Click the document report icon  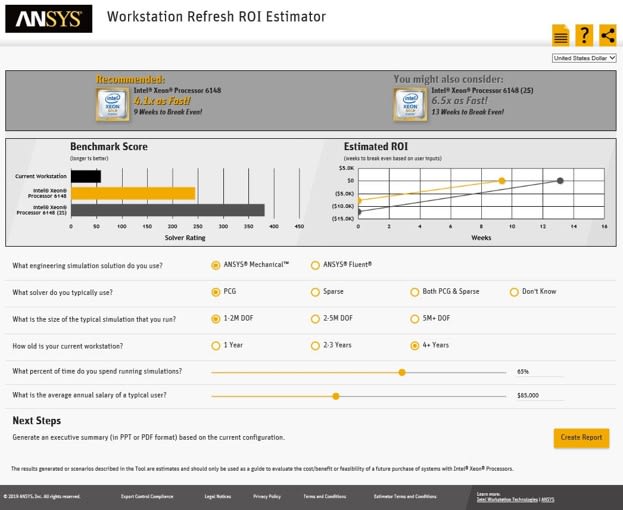[560, 36]
